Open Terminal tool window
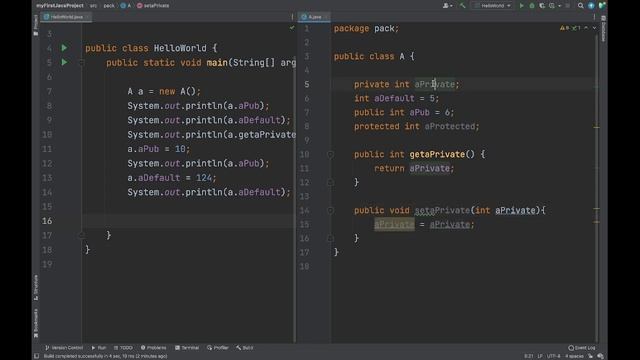This screenshot has height=360, width=640. (187, 348)
